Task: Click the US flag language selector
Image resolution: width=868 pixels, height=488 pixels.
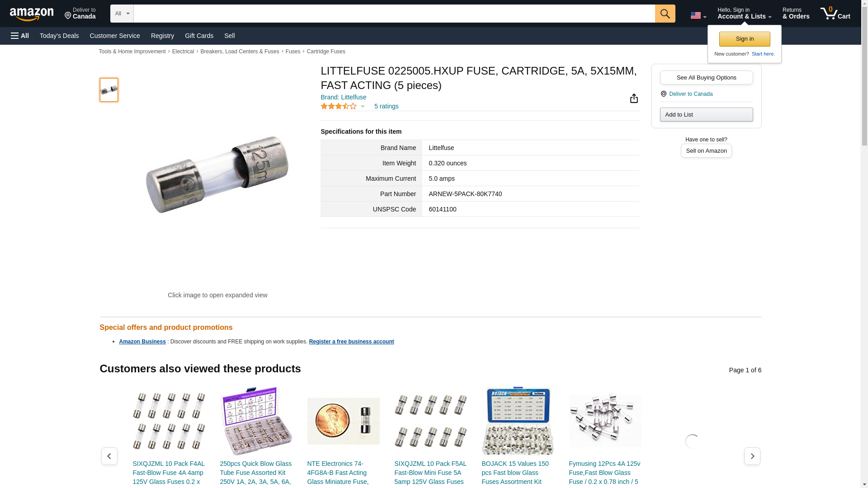Action: 698,15
